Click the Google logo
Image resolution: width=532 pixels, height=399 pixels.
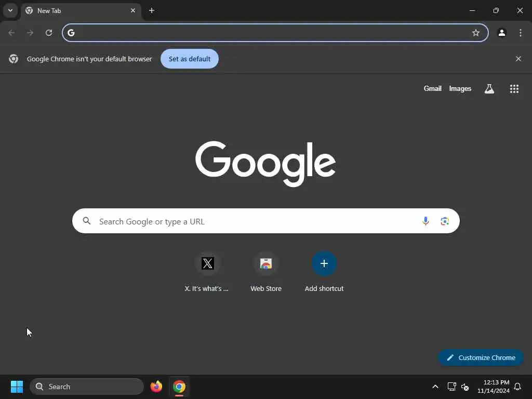[265, 164]
